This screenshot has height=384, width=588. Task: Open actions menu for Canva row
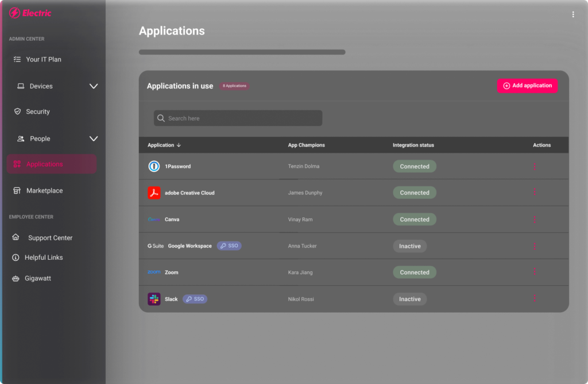535,220
